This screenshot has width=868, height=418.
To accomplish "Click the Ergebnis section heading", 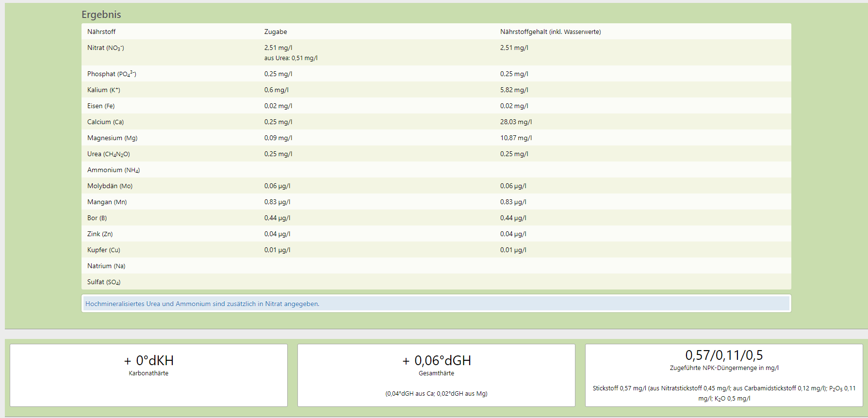I will 101,15.
